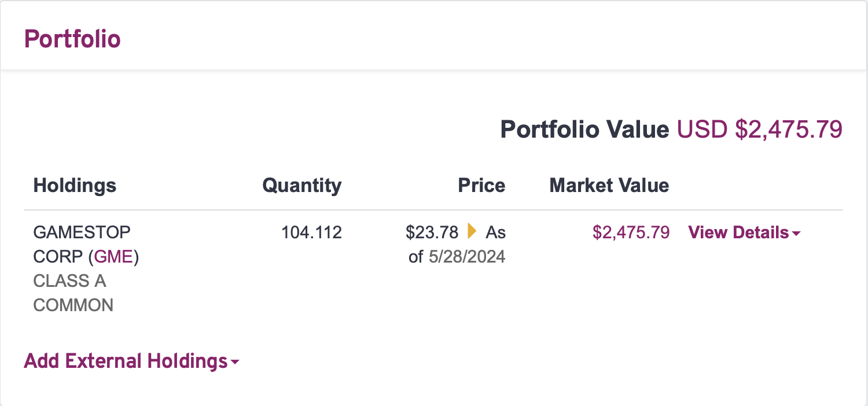Click the Add External Holdings chevron icon

point(234,363)
